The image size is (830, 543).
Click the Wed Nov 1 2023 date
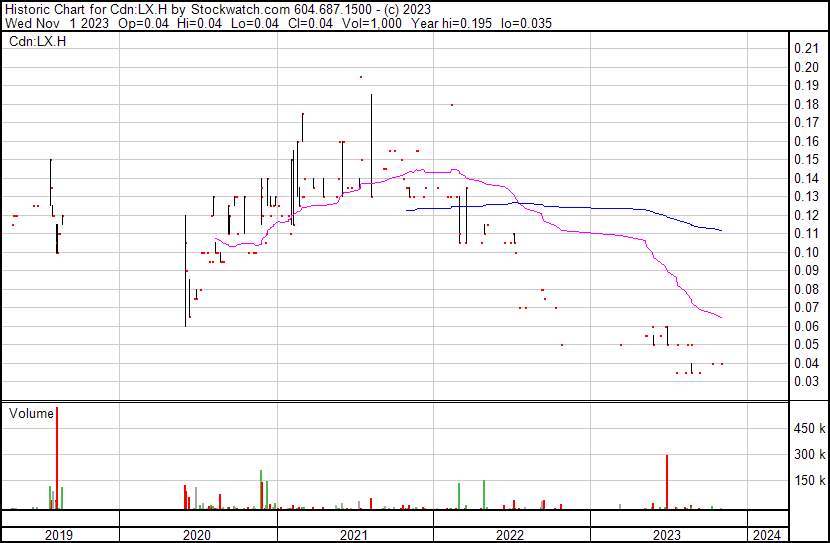pos(57,23)
